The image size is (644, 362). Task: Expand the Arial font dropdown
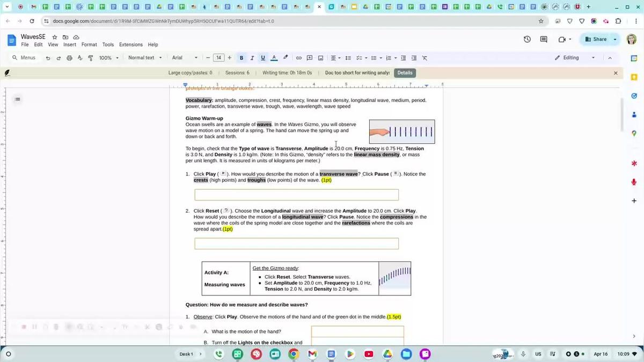point(185,58)
